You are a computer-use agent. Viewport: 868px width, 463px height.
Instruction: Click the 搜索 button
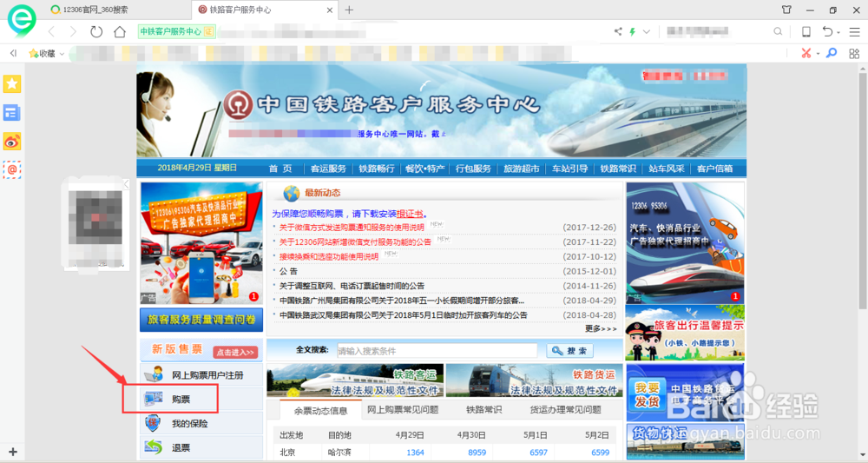coord(569,351)
